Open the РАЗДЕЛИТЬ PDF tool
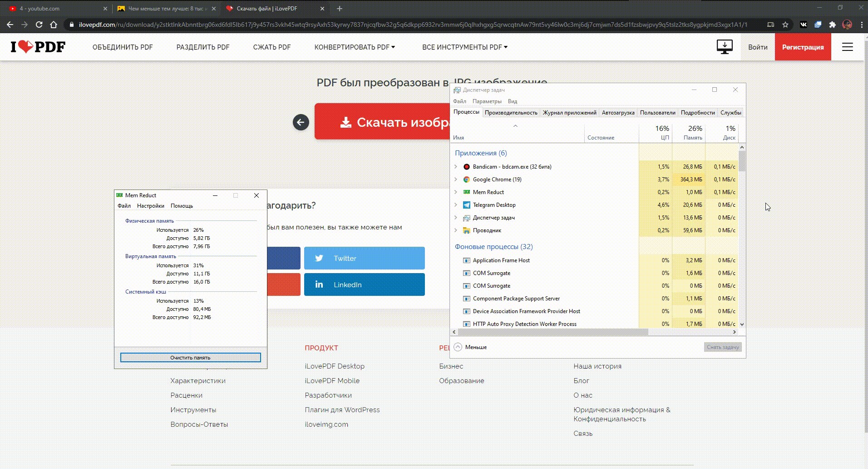The width and height of the screenshot is (868, 469). [x=203, y=47]
